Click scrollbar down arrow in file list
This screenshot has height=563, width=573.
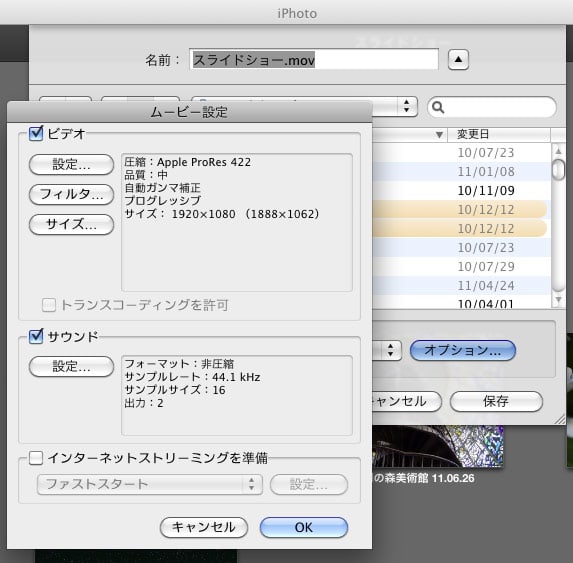click(x=558, y=300)
